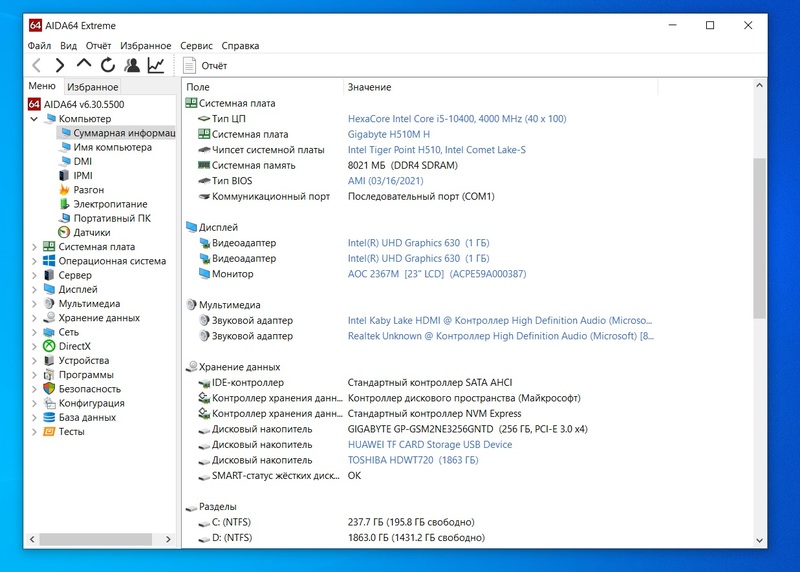Open the HexaCore Intel Core i5-10400 link
Screen dimensions: 800x572
[x=457, y=118]
